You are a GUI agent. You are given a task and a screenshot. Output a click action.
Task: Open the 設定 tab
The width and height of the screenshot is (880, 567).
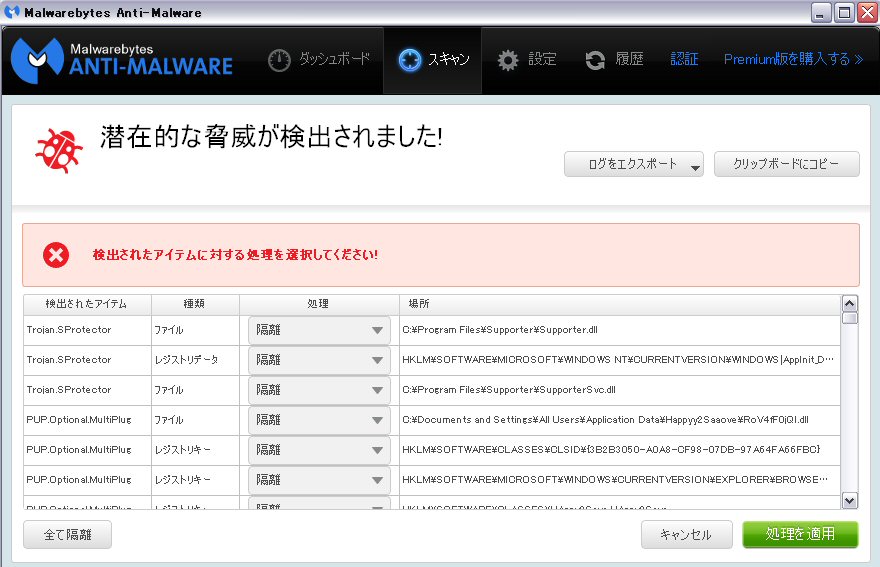(x=526, y=60)
